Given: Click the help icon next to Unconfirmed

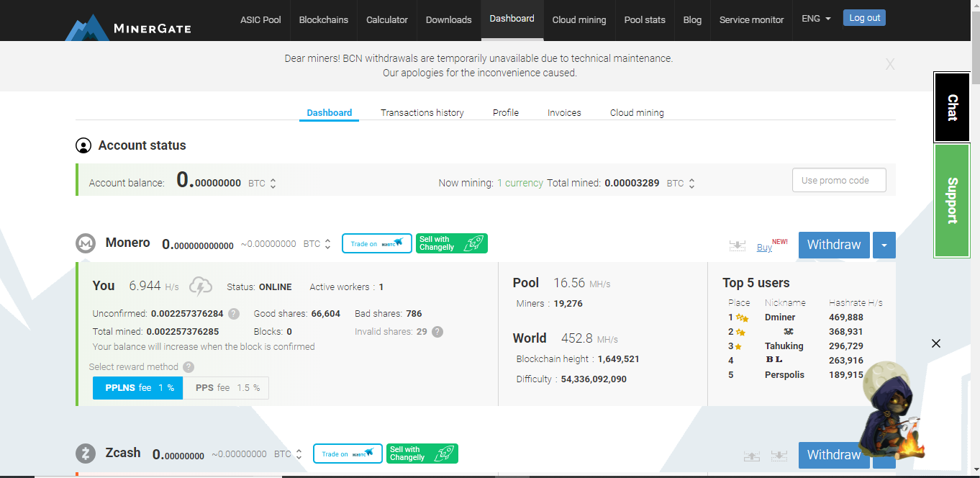Looking at the screenshot, I should tap(234, 314).
